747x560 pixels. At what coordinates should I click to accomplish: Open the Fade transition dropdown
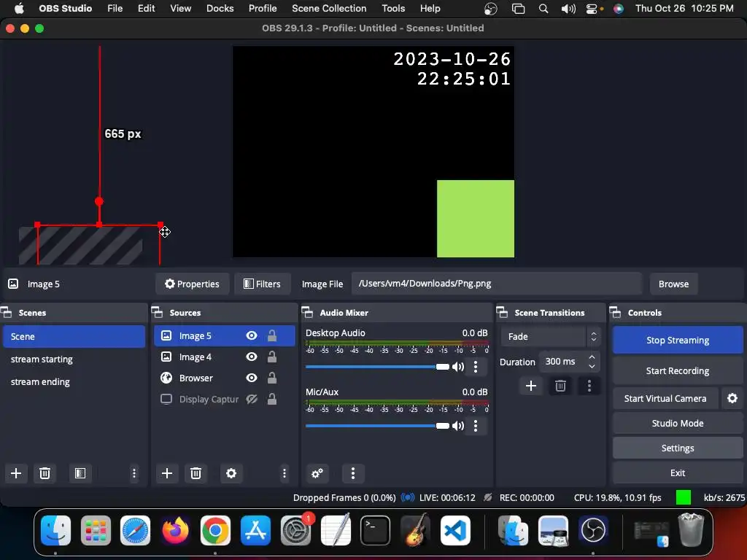tap(550, 337)
